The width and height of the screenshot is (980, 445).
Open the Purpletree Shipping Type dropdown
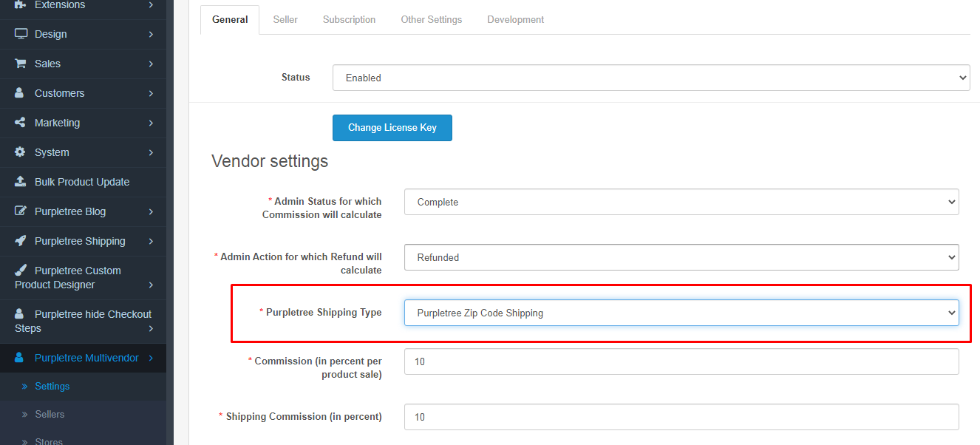681,313
